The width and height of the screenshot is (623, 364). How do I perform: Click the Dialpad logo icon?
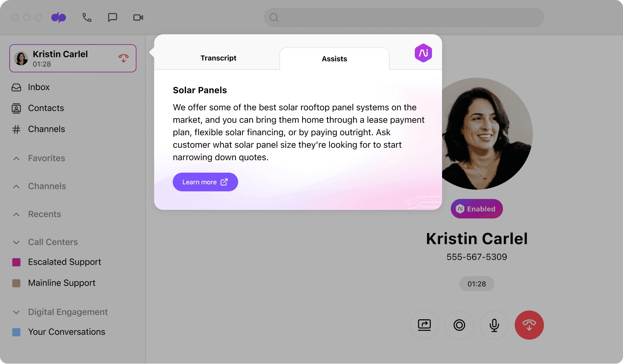click(x=58, y=18)
